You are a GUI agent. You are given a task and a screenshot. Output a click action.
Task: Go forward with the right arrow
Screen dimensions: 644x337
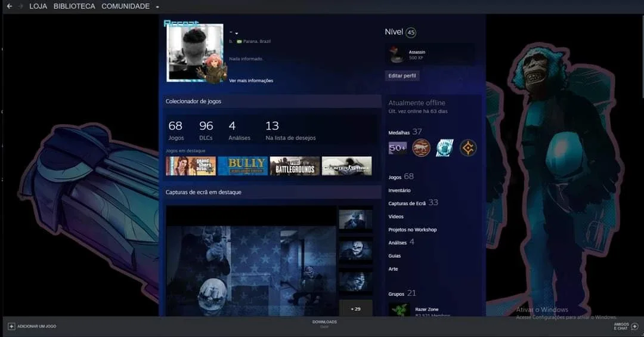(20, 6)
